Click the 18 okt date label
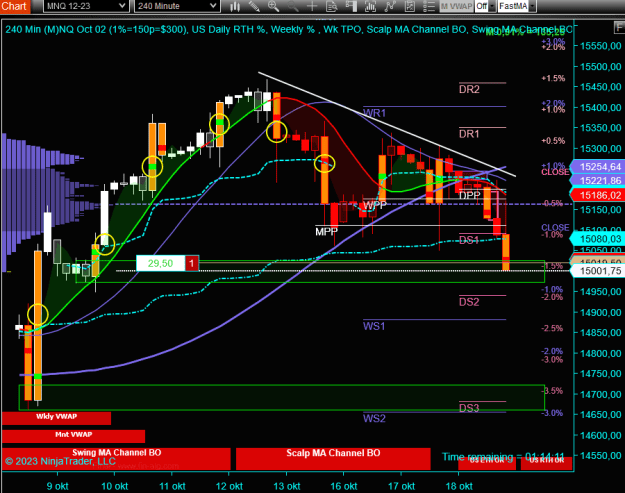Screen dimensions: 625x493 click(x=459, y=486)
